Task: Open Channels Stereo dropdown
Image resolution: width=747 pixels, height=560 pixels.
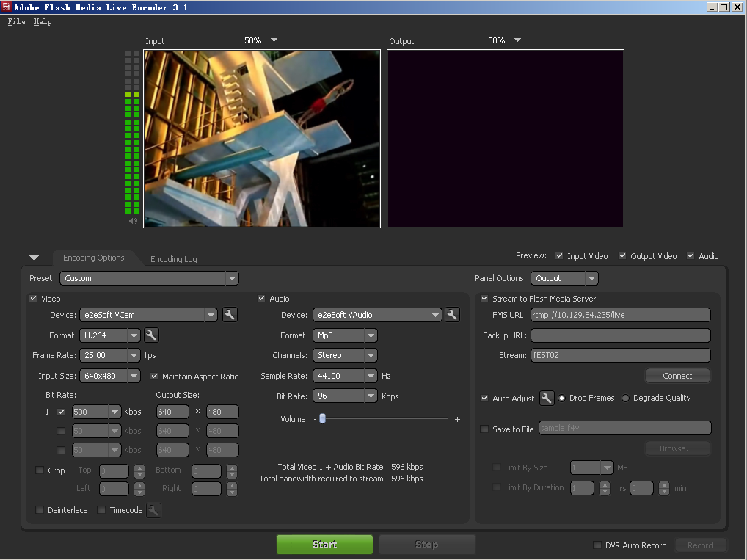Action: coord(345,355)
